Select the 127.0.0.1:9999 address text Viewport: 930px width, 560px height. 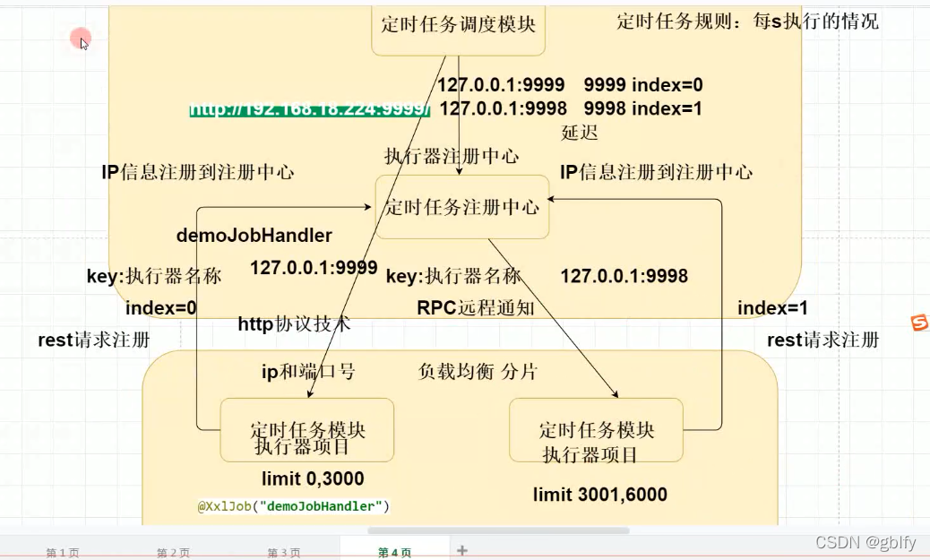tap(313, 267)
